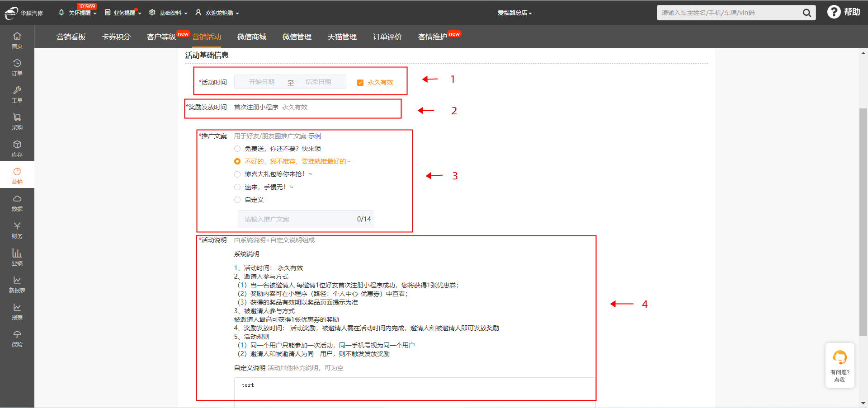The width and height of the screenshot is (868, 408).
Task: Switch to the 营销活动 tab
Action: 207,37
